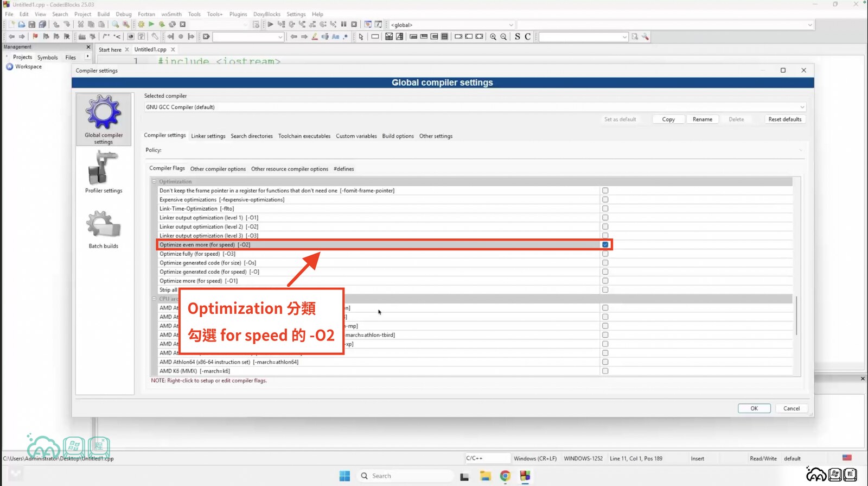Open Batch builds settings in sidebar
Viewport: 868px width, 486px height.
(104, 229)
